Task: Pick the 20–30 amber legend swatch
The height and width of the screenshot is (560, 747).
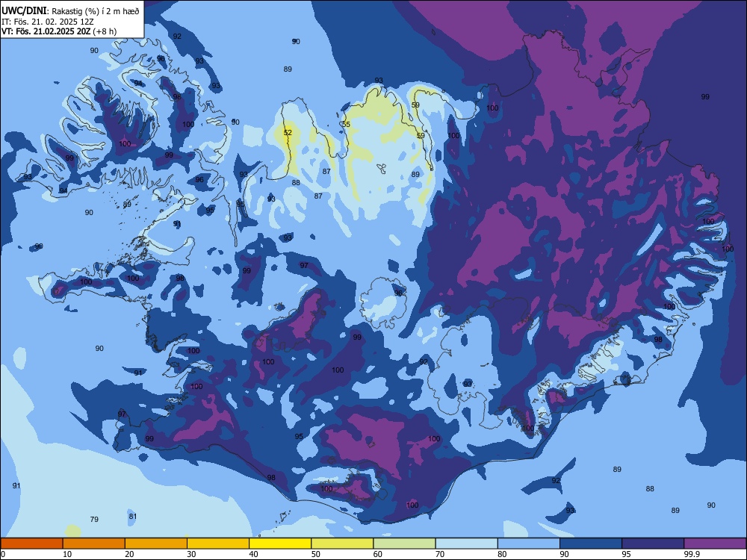Action: (x=156, y=544)
